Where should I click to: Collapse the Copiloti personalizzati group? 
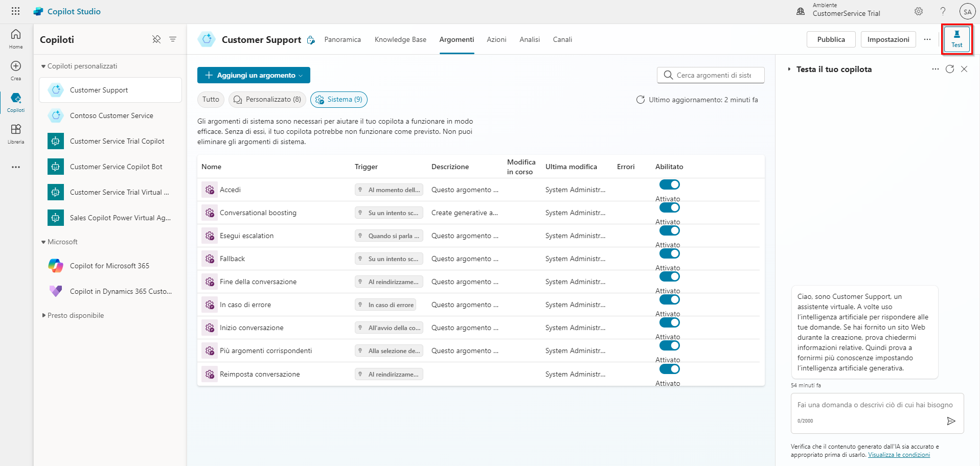[43, 66]
